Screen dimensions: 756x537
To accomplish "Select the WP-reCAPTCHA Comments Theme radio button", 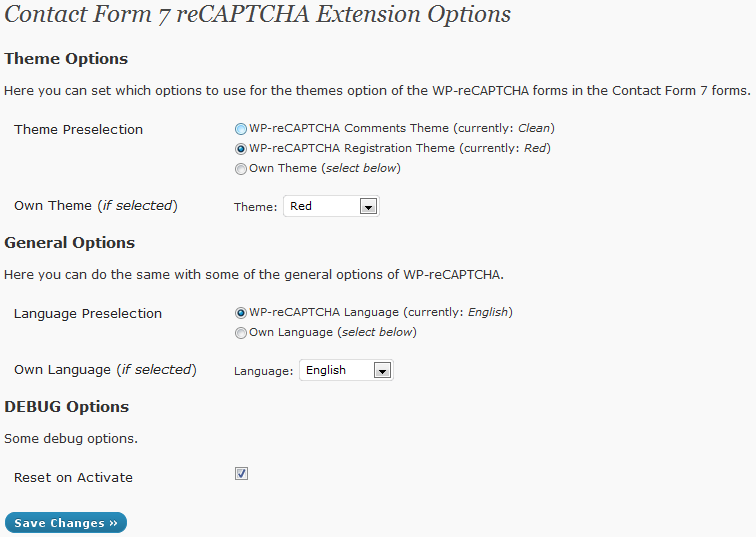I will tap(240, 129).
